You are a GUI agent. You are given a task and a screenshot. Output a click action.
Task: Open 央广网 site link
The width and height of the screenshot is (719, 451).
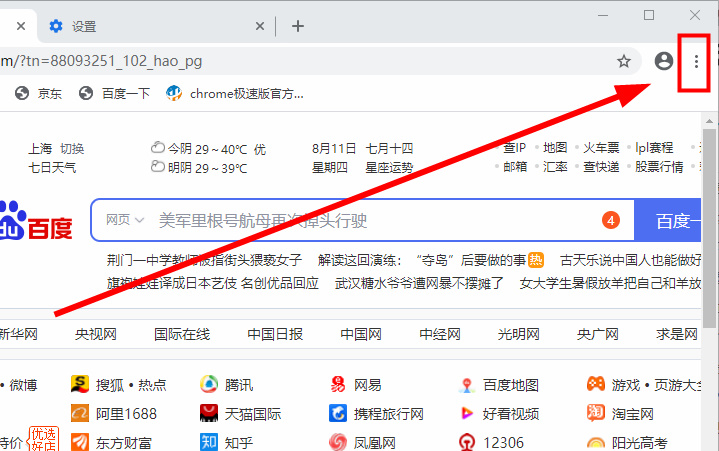[x=597, y=334]
